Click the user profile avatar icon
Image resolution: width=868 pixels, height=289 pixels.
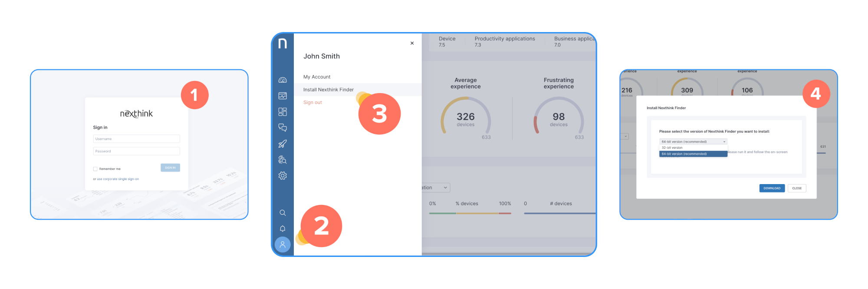(283, 245)
